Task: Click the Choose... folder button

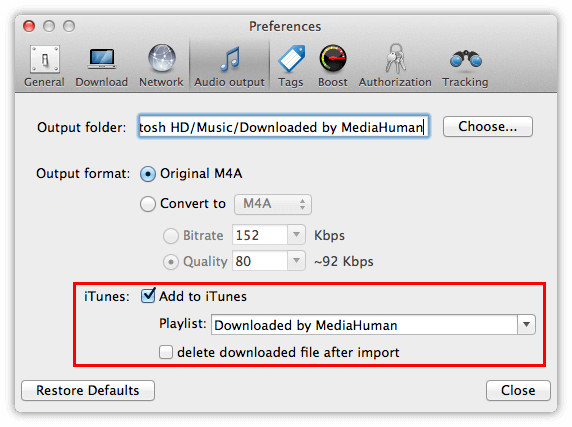Action: pyautogui.click(x=488, y=127)
